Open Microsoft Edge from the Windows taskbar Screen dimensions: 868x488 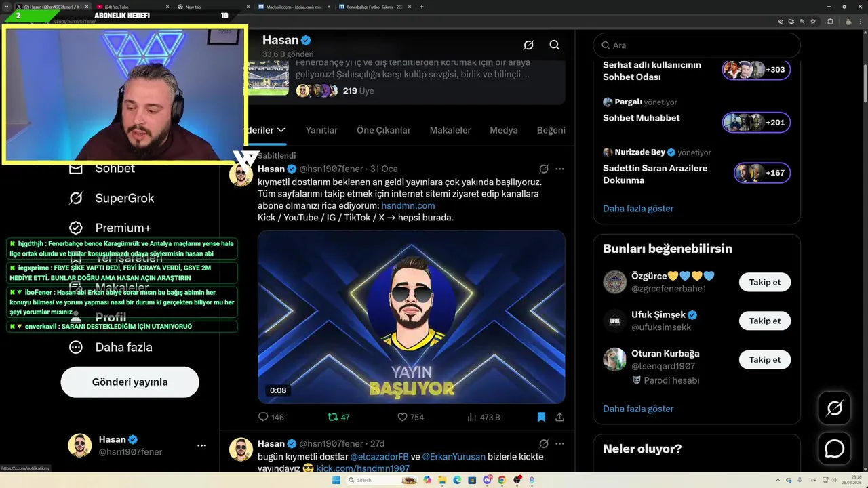pyautogui.click(x=457, y=480)
